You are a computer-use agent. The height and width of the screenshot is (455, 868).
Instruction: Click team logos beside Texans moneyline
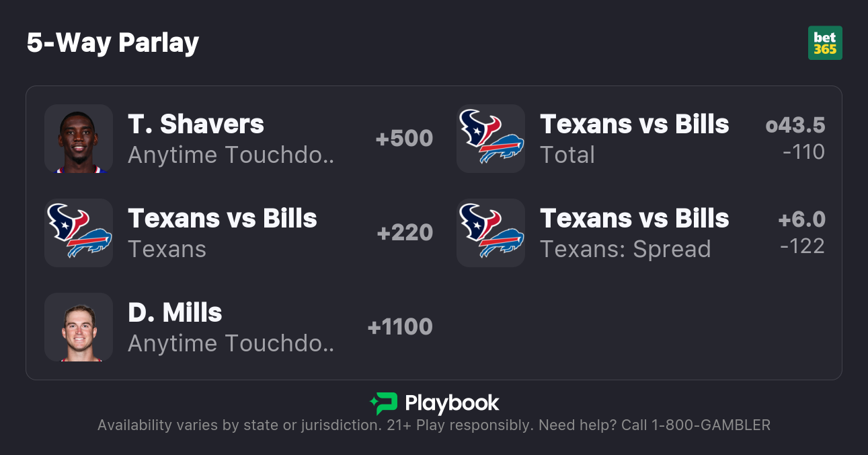(79, 233)
